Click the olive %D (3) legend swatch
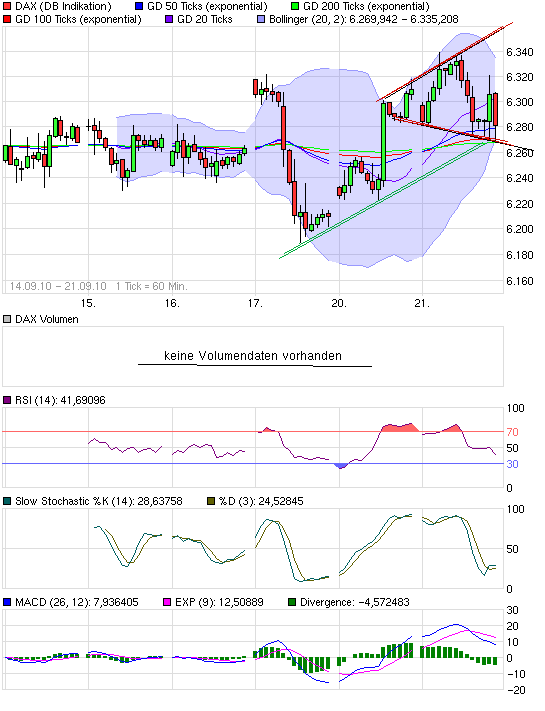Screen dimensions: 545x711 point(211,501)
